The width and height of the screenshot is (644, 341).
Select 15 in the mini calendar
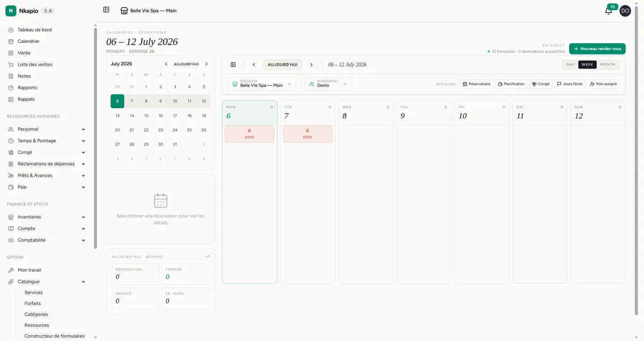146,116
